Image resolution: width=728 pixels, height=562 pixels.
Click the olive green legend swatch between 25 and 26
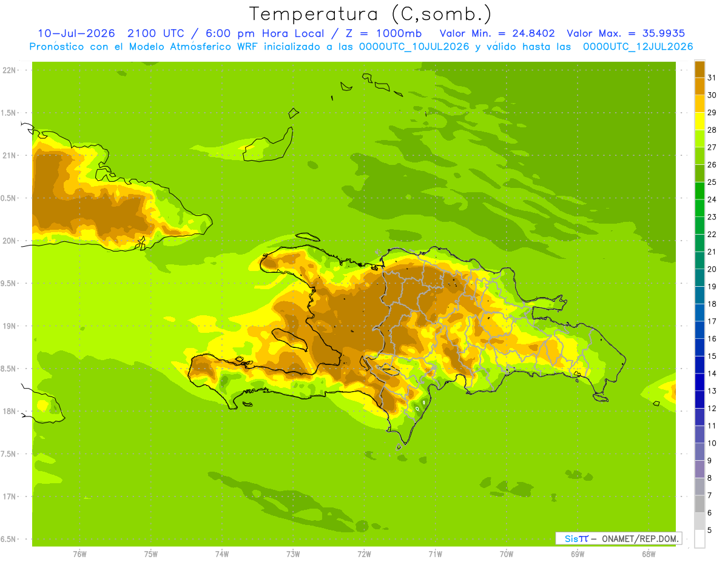tap(699, 173)
